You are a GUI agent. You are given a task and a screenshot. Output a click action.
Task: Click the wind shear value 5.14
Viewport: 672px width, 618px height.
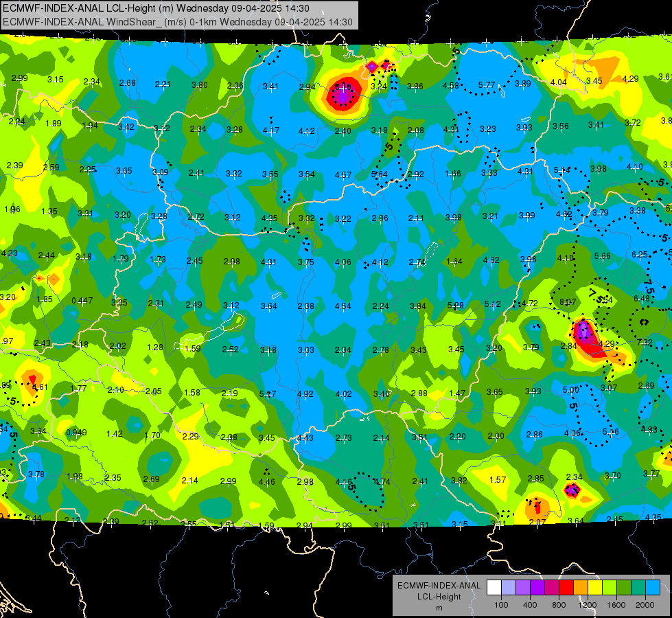tap(562, 170)
